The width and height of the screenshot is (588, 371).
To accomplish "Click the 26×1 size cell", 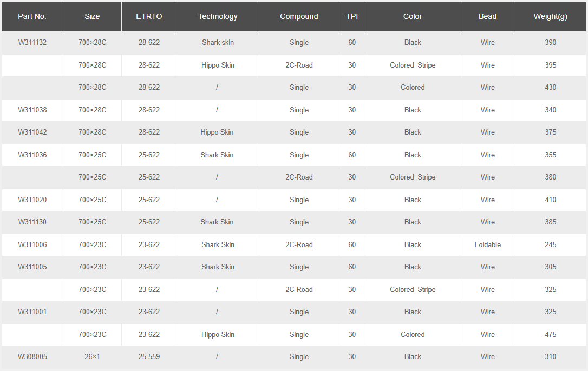I will 92,356.
